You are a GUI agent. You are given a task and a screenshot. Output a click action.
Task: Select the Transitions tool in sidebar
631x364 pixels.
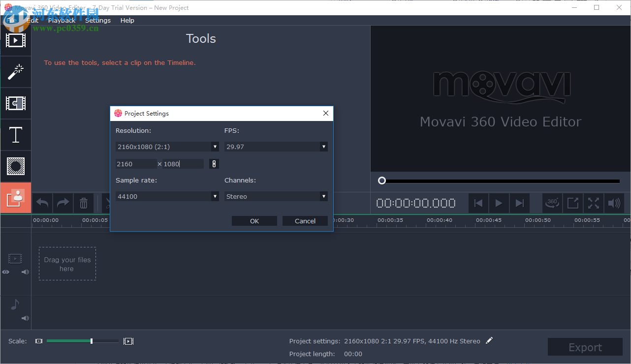pos(15,103)
